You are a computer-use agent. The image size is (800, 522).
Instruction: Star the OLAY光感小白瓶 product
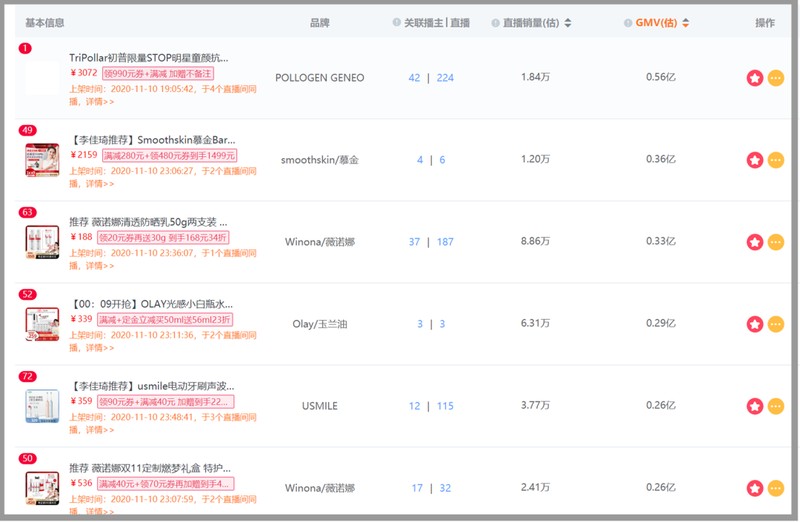[x=755, y=324]
